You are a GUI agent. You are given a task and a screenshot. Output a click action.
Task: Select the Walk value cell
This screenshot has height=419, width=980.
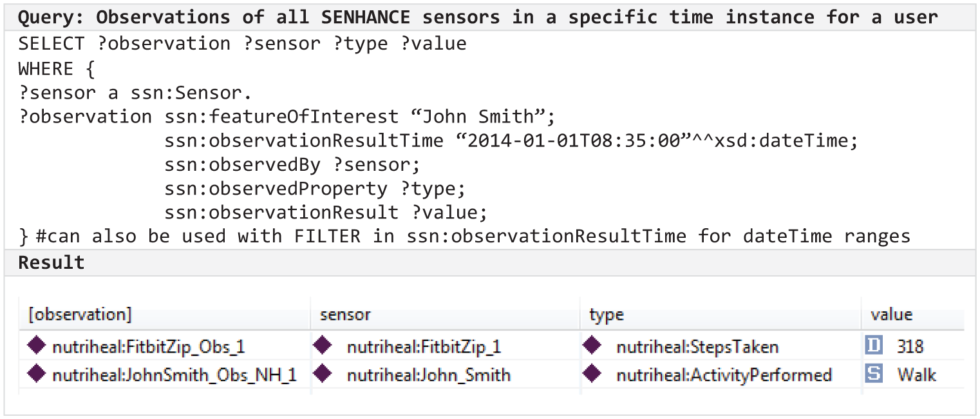[913, 374]
